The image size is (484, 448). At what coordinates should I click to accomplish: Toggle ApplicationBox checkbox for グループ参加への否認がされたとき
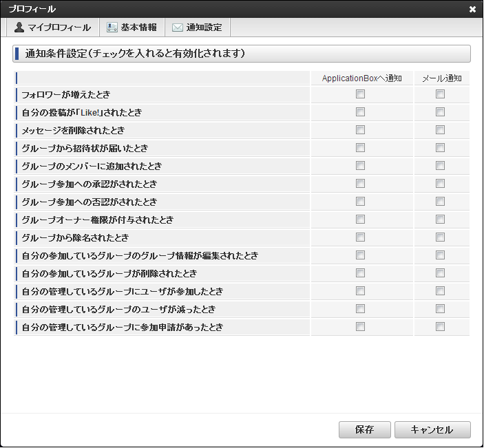tap(360, 201)
